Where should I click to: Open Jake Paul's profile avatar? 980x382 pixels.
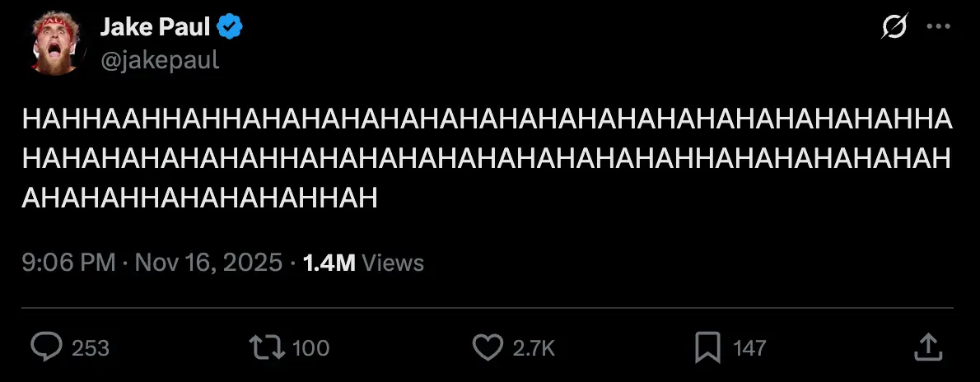pos(56,43)
